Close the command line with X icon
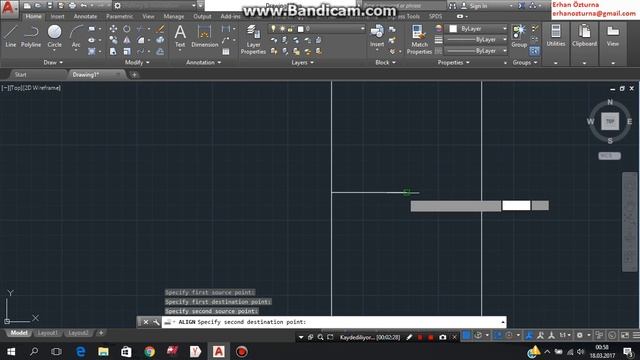Viewport: 640px width, 360px height. point(146,322)
